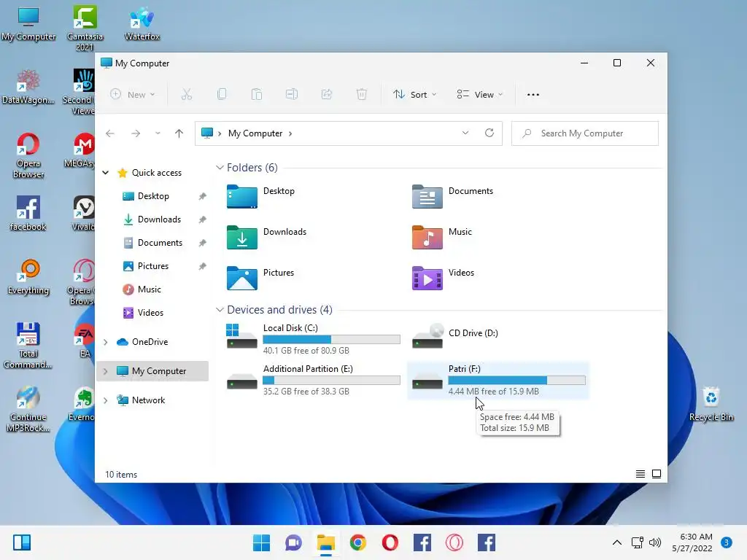Select Pictures in Quick access sidebar
Screen dimensions: 747x560
point(153,265)
